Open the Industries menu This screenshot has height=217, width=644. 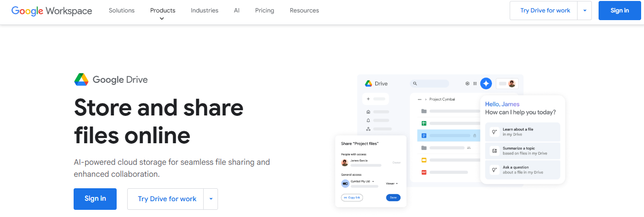205,10
